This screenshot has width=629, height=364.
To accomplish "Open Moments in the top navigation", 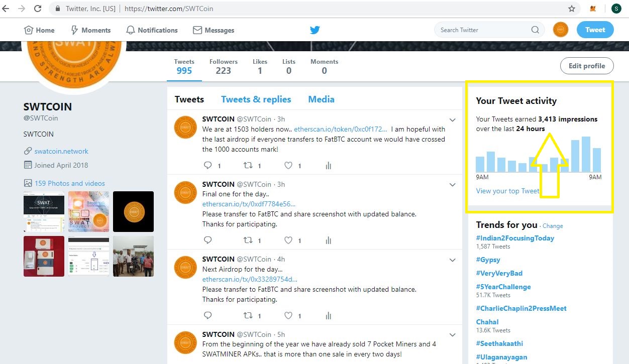I will point(90,30).
